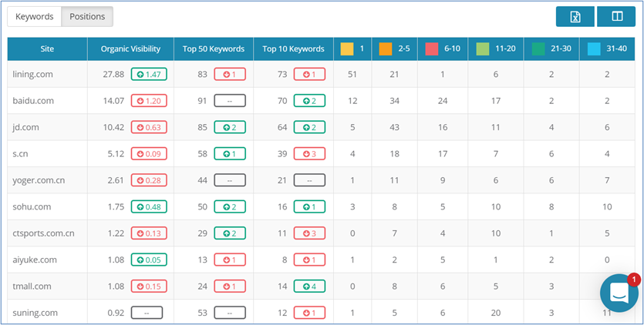Open the column layout icon button

click(617, 16)
